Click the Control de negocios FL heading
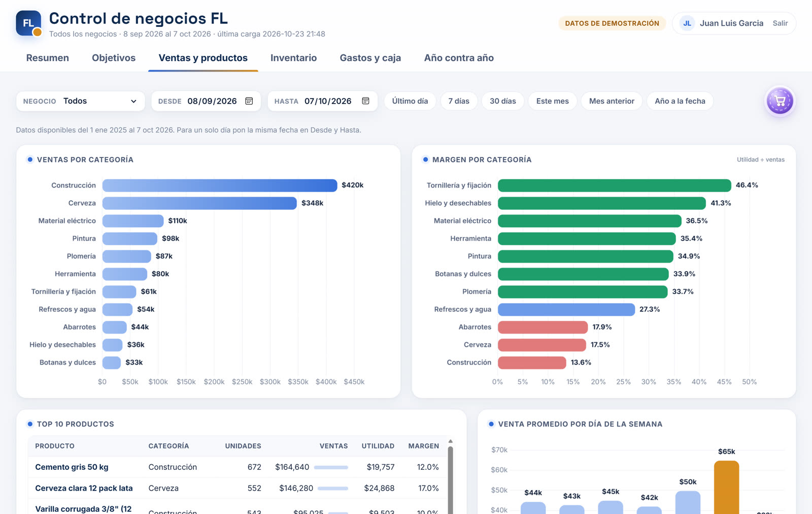 [139, 18]
